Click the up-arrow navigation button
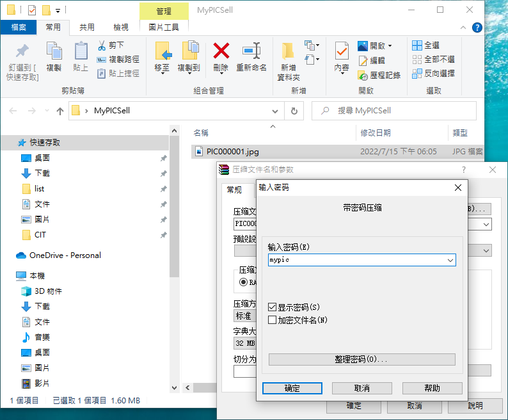Viewport: 508px width, 420px height. [60, 111]
